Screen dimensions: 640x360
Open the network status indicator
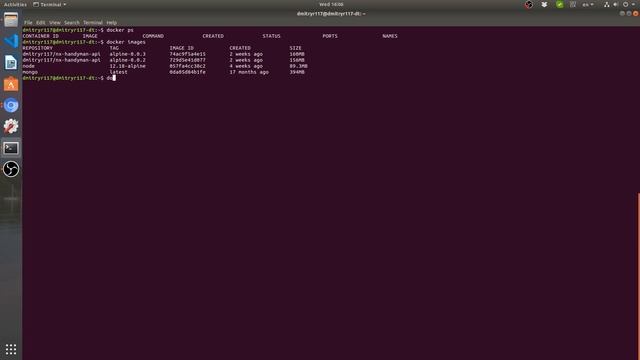[x=607, y=4]
